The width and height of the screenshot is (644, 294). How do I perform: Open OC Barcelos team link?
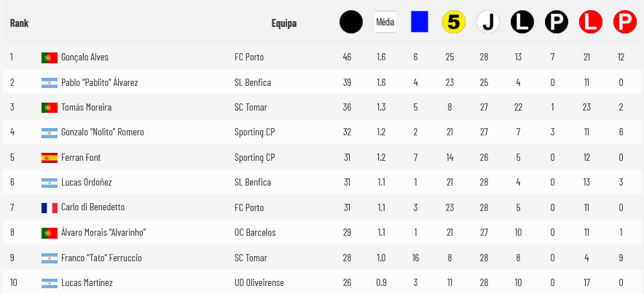255,233
